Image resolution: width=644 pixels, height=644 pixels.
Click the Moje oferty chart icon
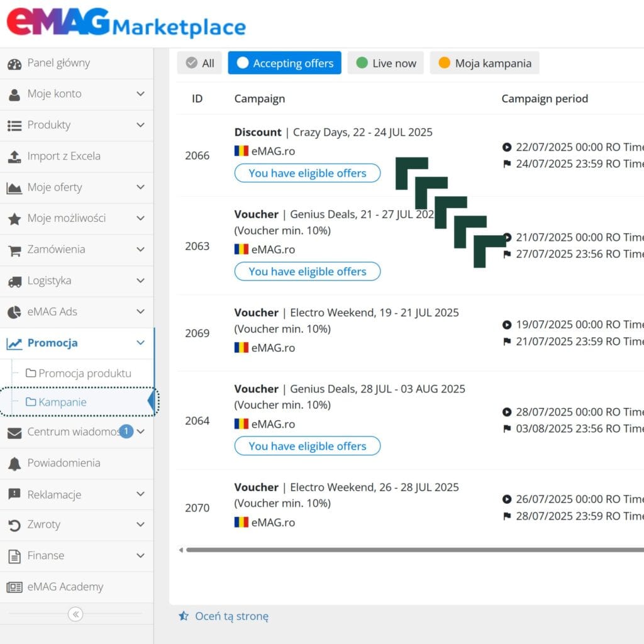click(x=14, y=188)
